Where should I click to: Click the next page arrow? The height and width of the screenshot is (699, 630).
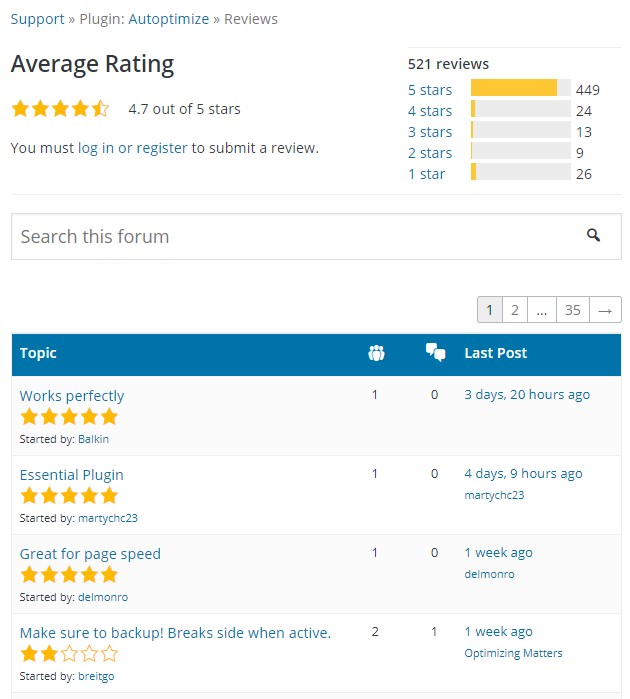click(x=605, y=309)
